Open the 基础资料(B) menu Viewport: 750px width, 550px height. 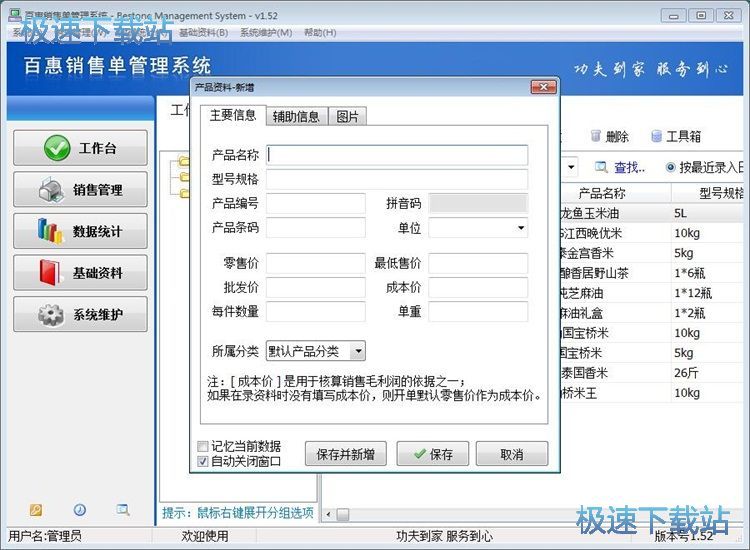coord(203,33)
